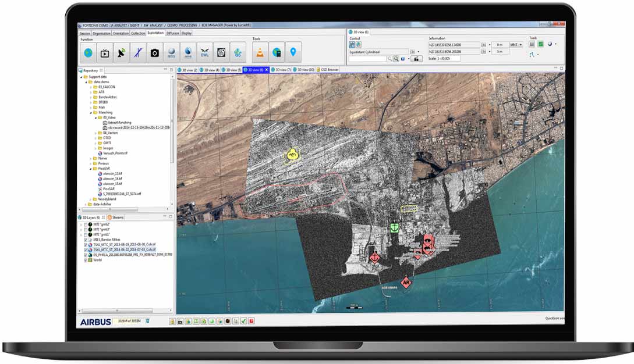634x364 pixels.
Task: Launch the OWL function icon
Action: pyautogui.click(x=204, y=53)
